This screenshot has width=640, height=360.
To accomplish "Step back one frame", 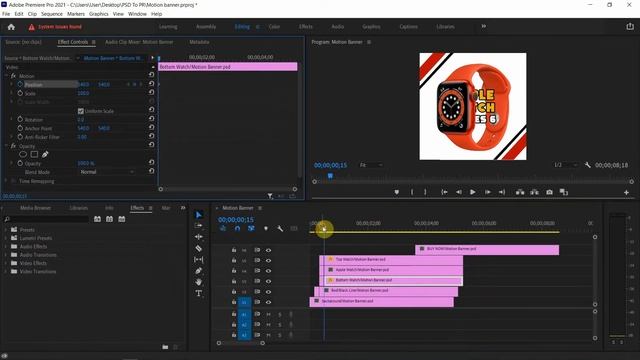I will click(459, 192).
